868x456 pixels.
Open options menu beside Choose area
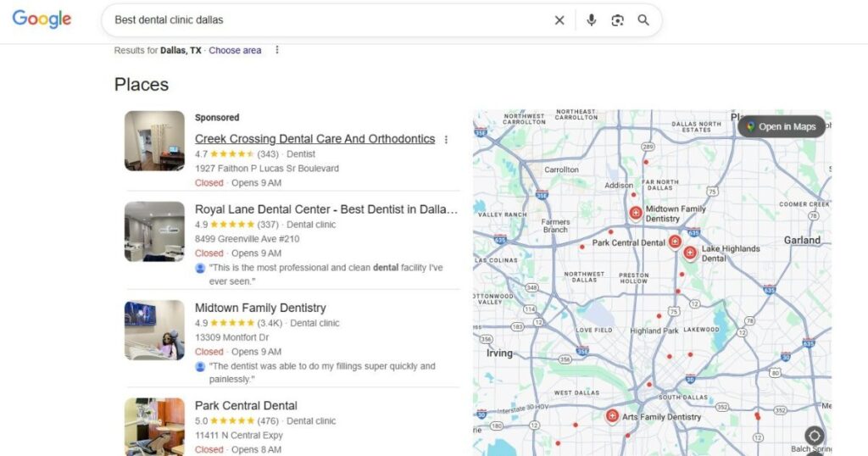click(277, 50)
